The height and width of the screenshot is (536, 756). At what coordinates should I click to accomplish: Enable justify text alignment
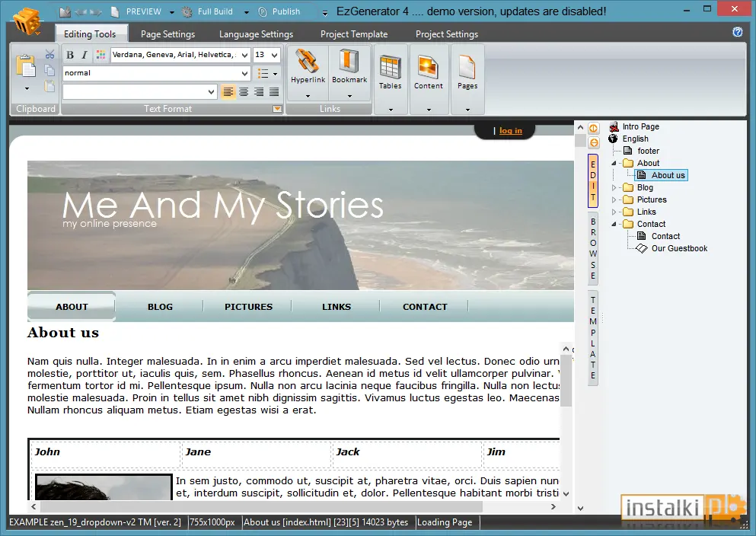pos(274,91)
